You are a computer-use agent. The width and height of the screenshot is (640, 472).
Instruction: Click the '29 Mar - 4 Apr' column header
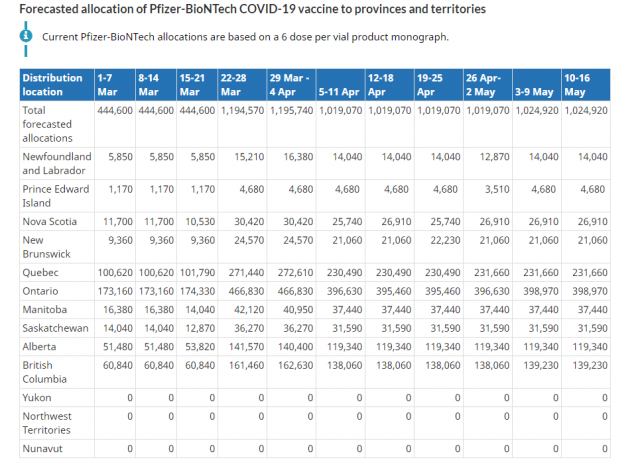(291, 85)
